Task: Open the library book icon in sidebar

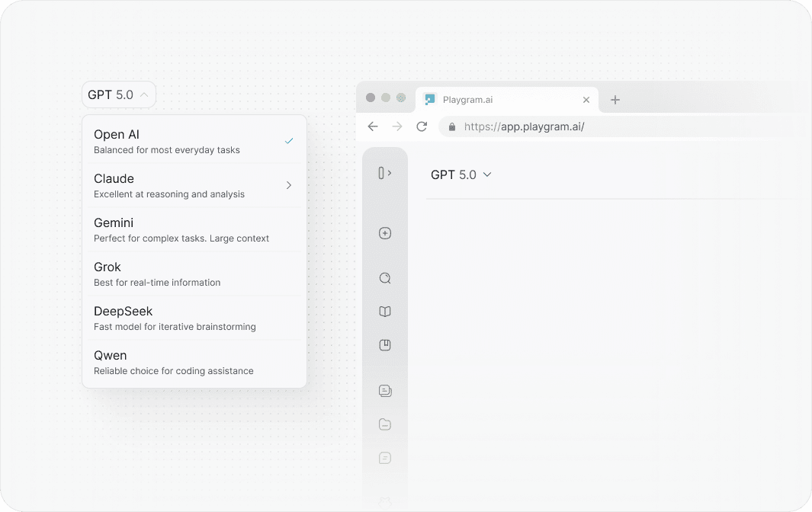Action: [385, 312]
